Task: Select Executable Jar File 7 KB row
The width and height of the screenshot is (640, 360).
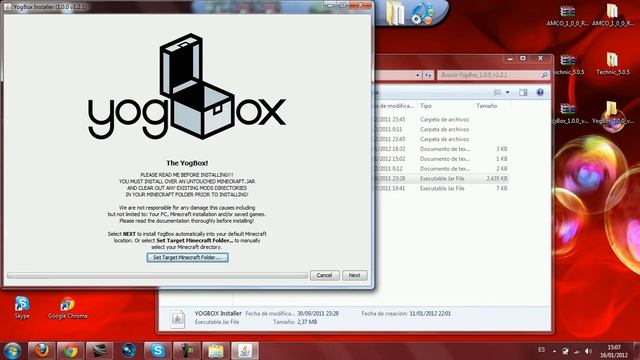Action: 442,189
